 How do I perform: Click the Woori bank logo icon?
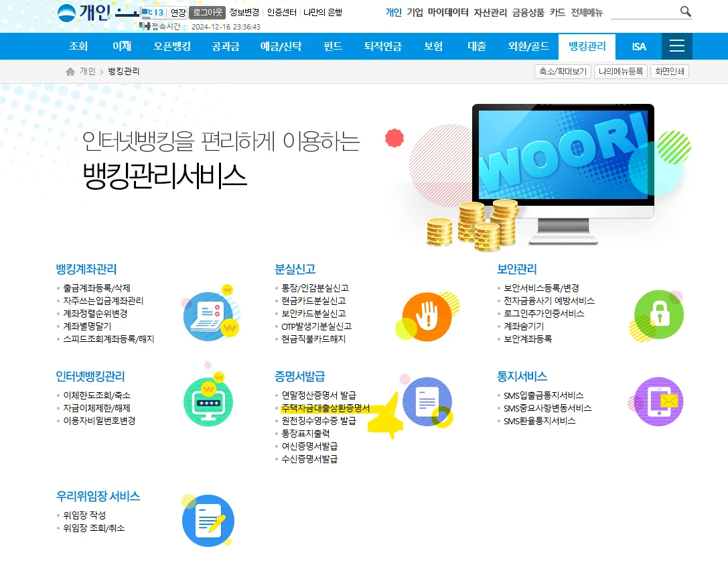click(x=67, y=13)
